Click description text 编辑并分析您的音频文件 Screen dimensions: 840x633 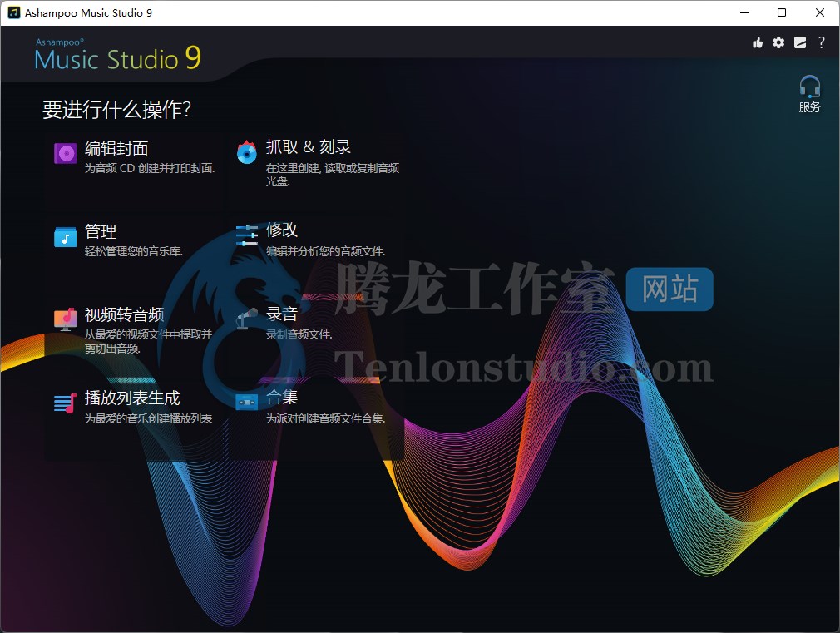pos(326,251)
